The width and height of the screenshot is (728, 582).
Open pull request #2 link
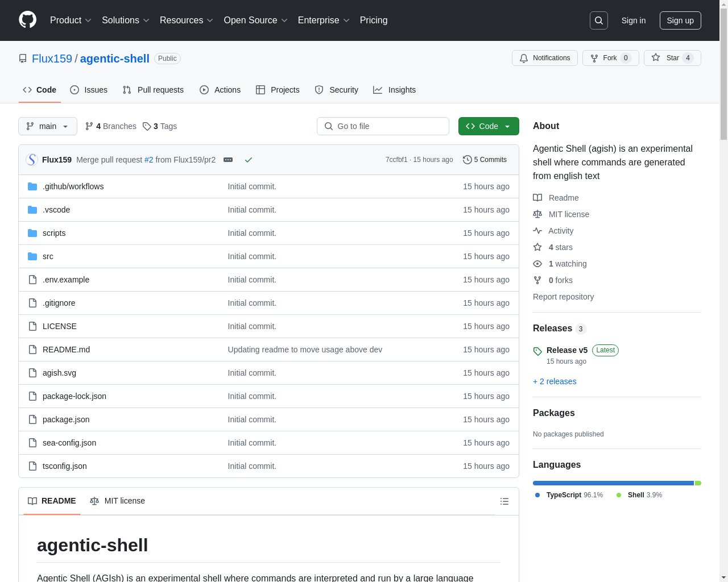[x=149, y=160]
